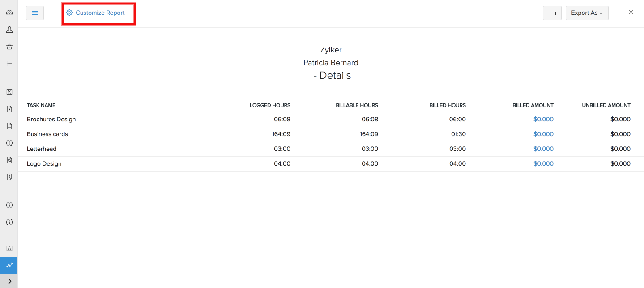Image resolution: width=644 pixels, height=288 pixels.
Task: Open the Expenses dollar-circle icon in sidebar
Action: (9, 205)
